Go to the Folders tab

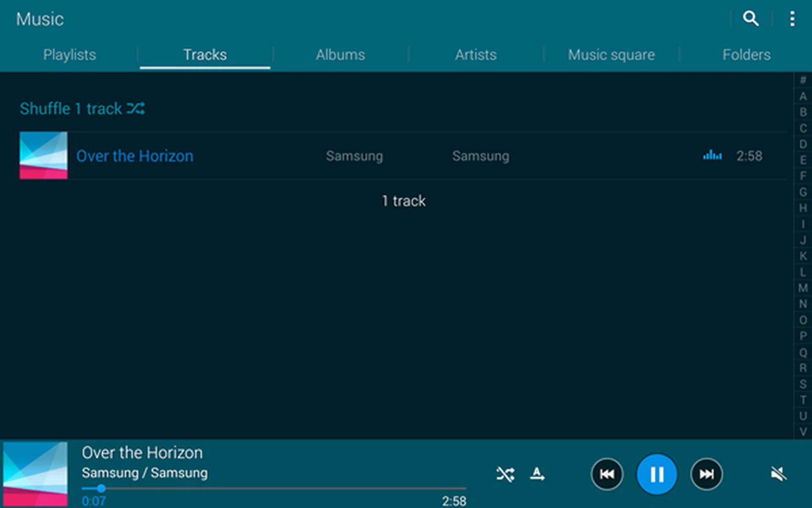[746, 55]
